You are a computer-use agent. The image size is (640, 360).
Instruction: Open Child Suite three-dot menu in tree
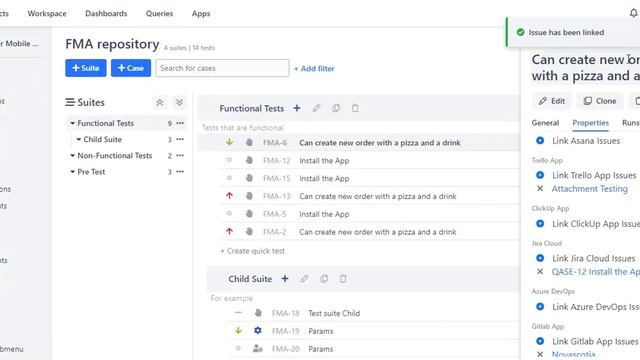click(x=180, y=140)
